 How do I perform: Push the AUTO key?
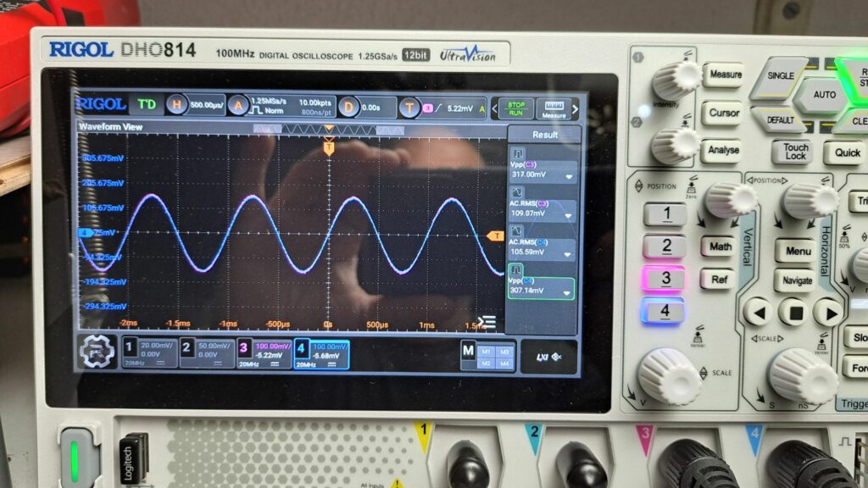(824, 95)
